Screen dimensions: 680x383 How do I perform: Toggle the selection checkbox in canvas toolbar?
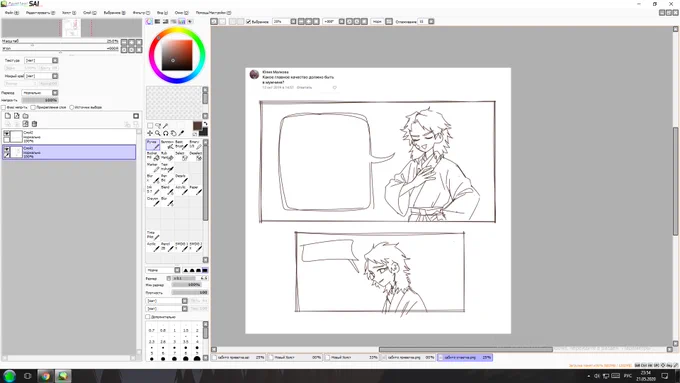click(x=248, y=21)
